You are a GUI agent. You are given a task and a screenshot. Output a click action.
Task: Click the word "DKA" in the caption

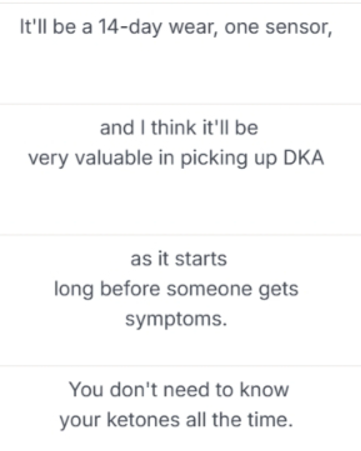(x=303, y=158)
